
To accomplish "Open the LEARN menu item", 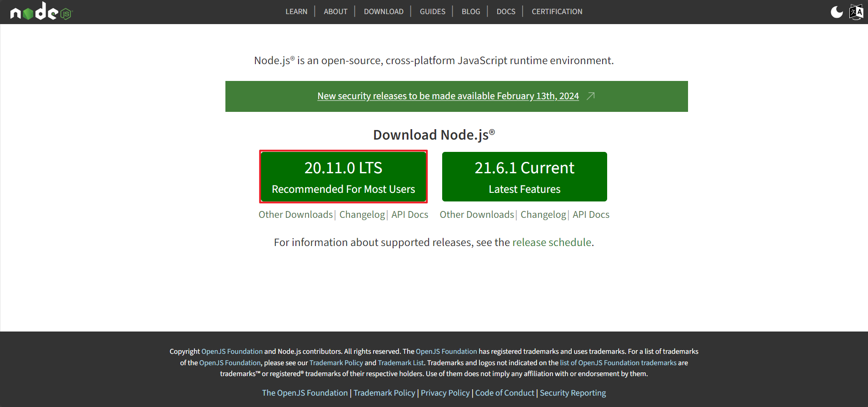I will pyautogui.click(x=296, y=12).
